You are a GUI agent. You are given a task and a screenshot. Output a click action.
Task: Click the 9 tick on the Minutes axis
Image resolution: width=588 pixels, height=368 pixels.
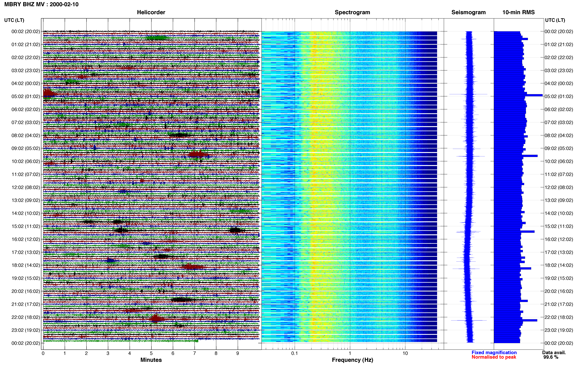coord(238,353)
